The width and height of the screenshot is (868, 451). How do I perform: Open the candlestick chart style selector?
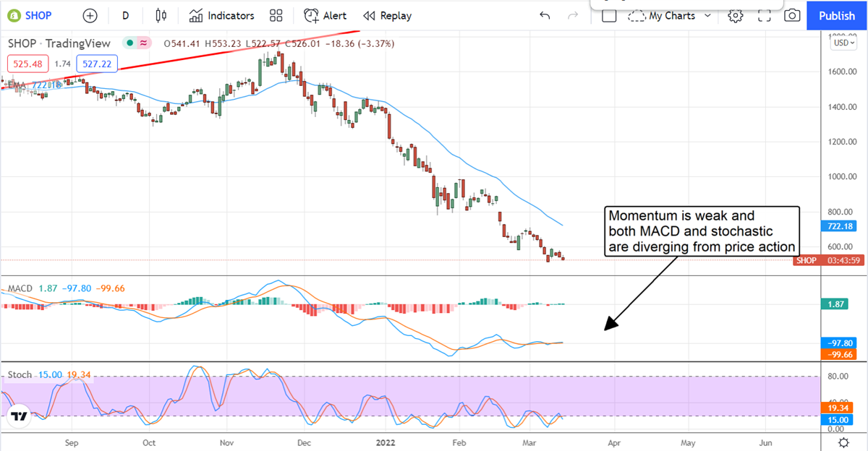[x=161, y=15]
